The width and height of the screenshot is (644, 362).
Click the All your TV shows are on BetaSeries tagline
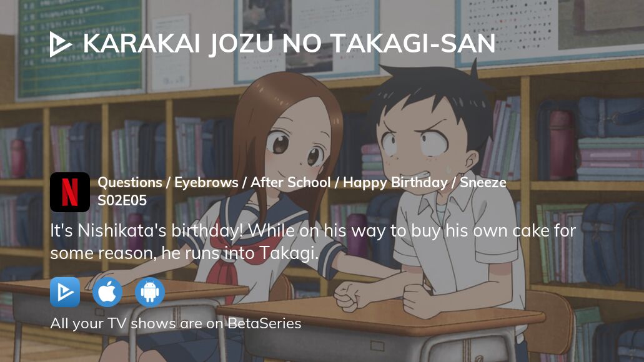click(x=176, y=323)
